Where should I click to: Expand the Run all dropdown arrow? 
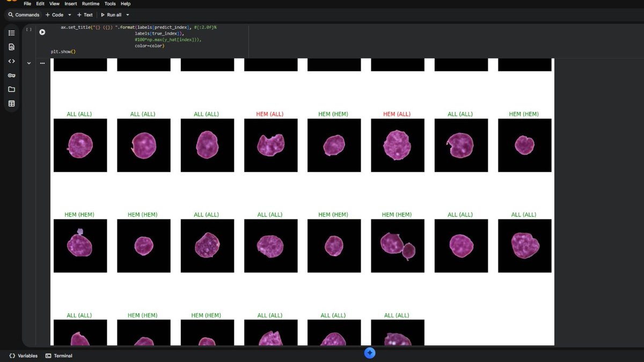coord(128,15)
